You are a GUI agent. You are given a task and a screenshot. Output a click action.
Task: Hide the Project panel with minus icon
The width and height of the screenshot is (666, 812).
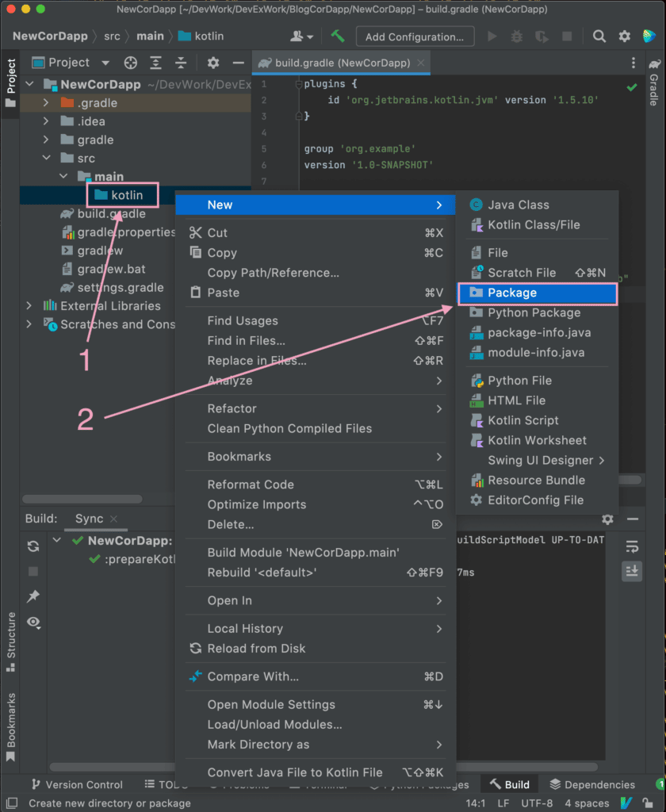238,63
